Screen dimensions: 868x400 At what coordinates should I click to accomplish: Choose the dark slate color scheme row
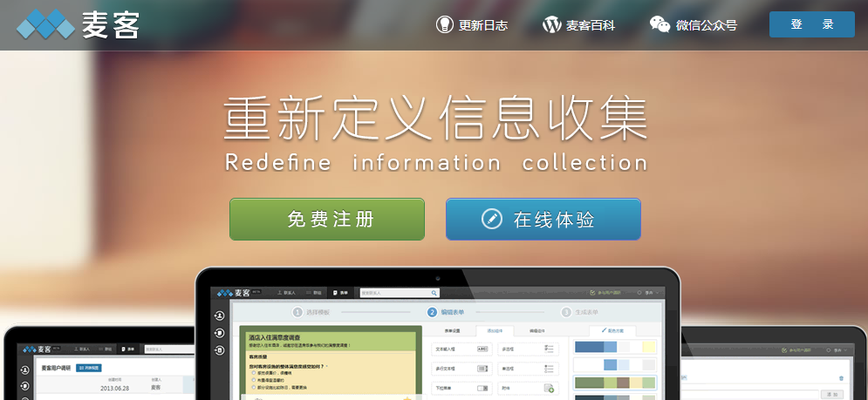[614, 397]
